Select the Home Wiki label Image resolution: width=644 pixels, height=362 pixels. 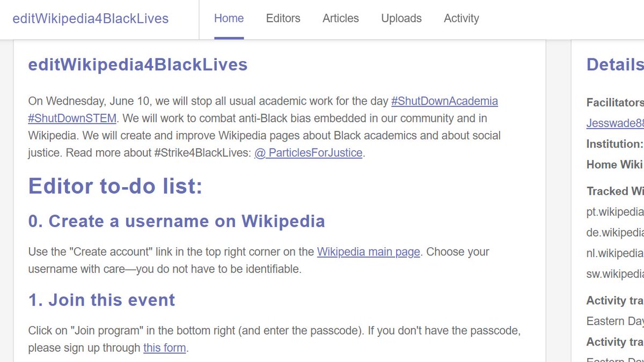615,165
